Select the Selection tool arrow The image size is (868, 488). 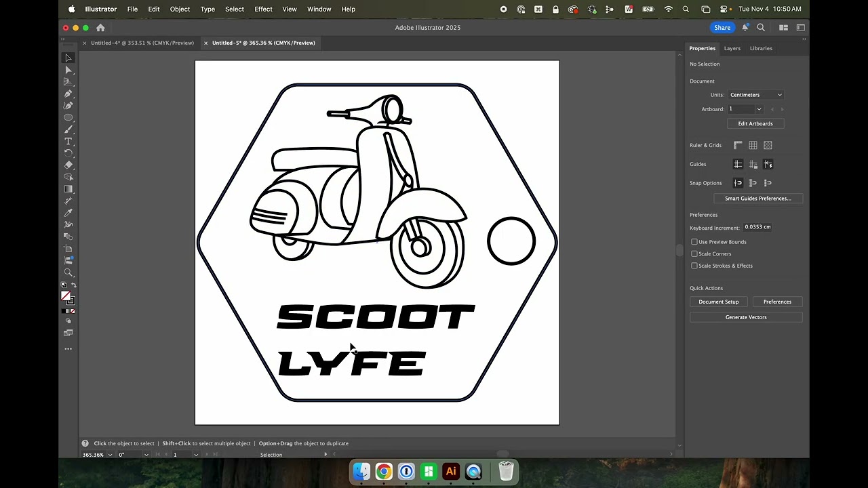tap(68, 58)
